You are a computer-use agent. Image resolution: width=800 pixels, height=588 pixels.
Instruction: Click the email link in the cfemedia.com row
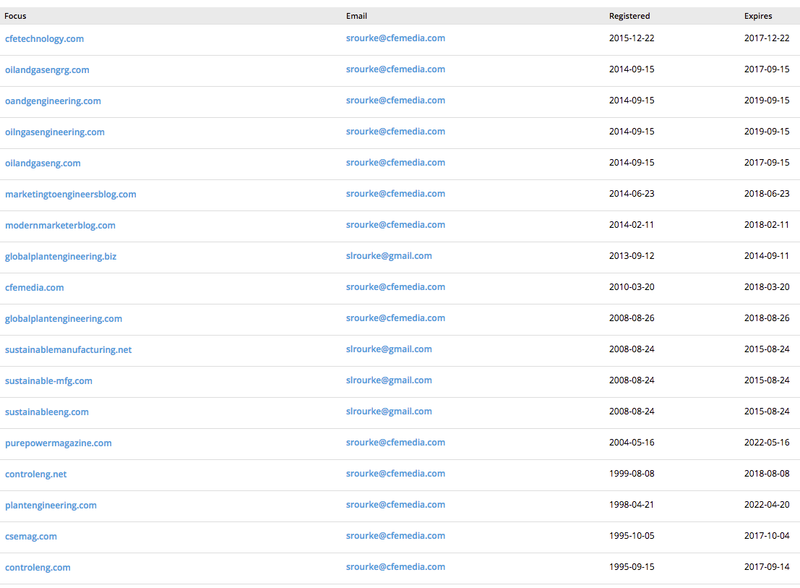tap(395, 287)
